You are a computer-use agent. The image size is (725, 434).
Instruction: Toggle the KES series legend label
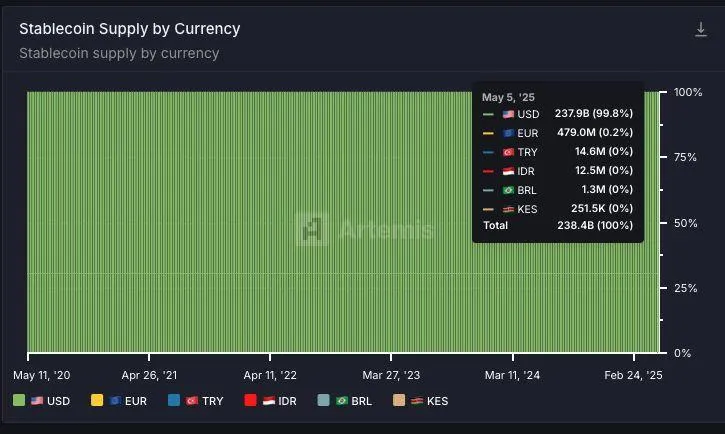(437, 401)
